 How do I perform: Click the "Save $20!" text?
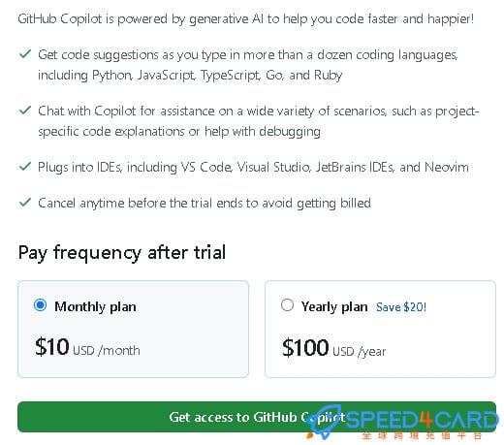(401, 307)
